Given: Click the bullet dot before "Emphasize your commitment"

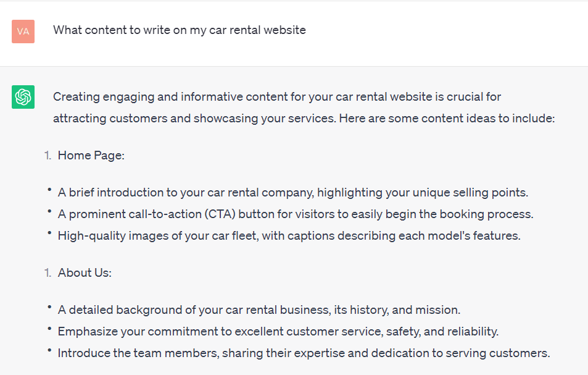Looking at the screenshot, I should pyautogui.click(x=48, y=329).
